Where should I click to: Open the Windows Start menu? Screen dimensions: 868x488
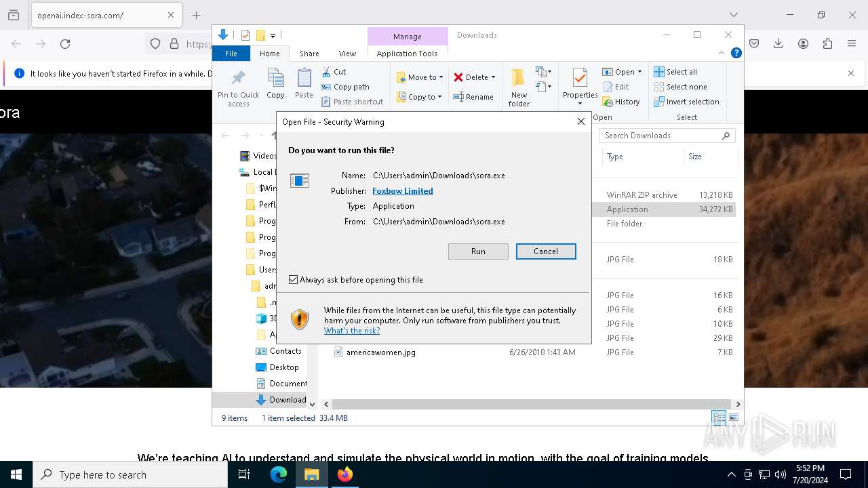coord(16,474)
